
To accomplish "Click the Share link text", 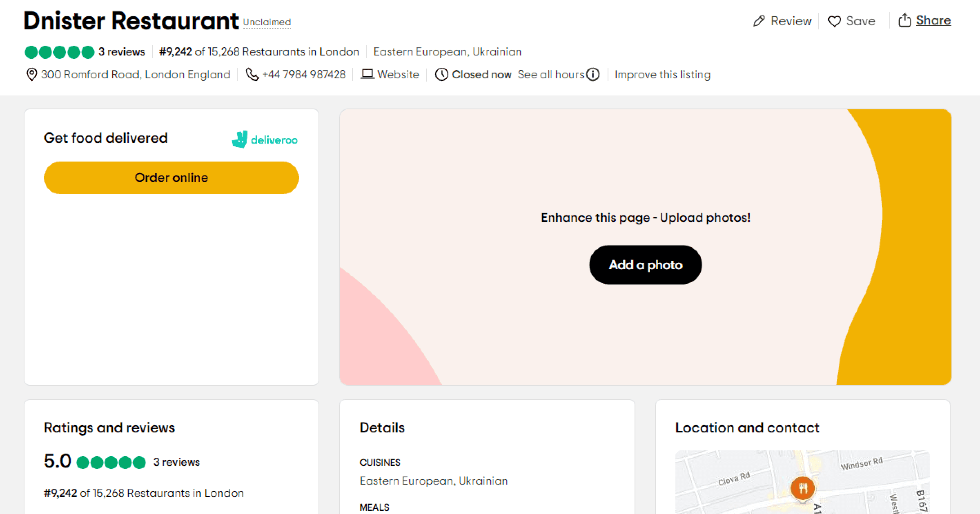I will 933,20.
